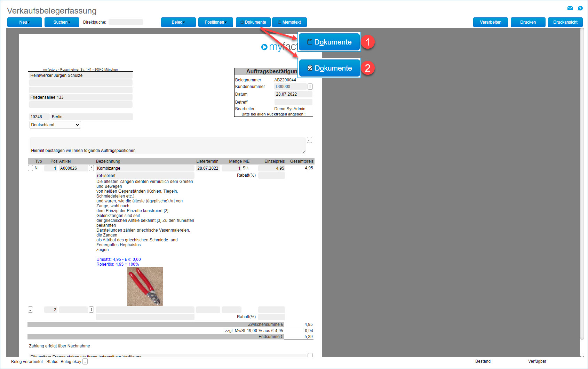Click the 'Roherlös: 4,95 = 100%' text

coord(118,264)
